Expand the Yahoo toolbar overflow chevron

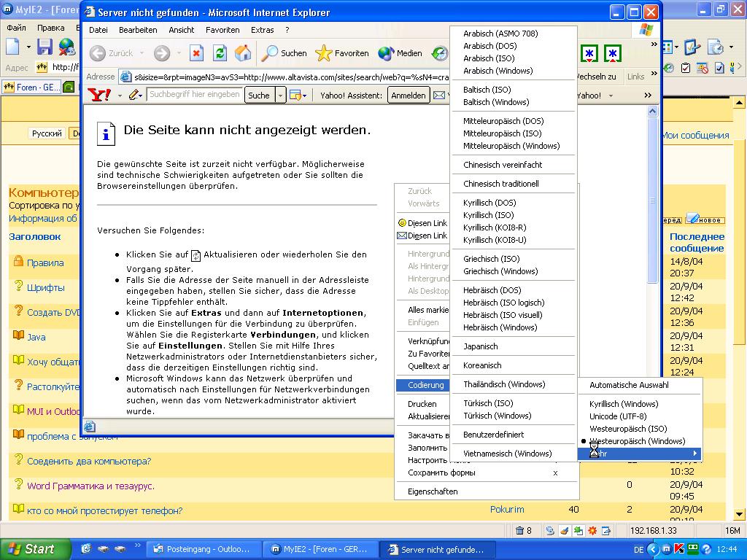coord(648,96)
